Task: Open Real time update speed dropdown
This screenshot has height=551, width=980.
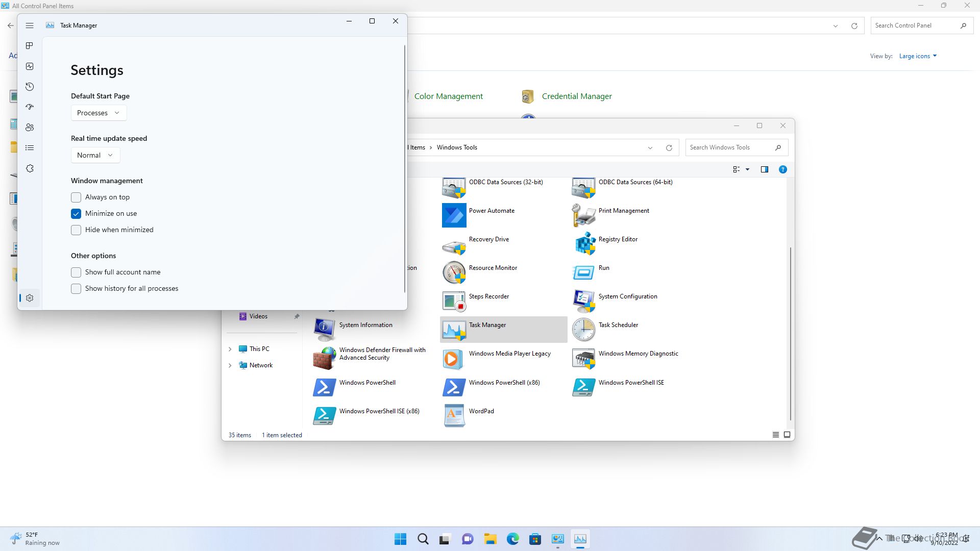Action: [x=95, y=155]
